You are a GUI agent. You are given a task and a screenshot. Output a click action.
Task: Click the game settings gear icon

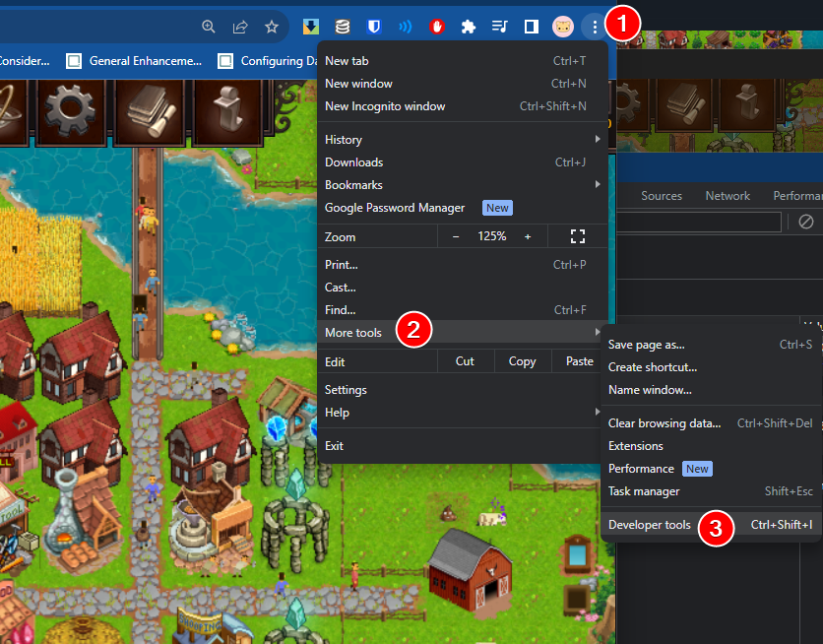click(x=69, y=111)
